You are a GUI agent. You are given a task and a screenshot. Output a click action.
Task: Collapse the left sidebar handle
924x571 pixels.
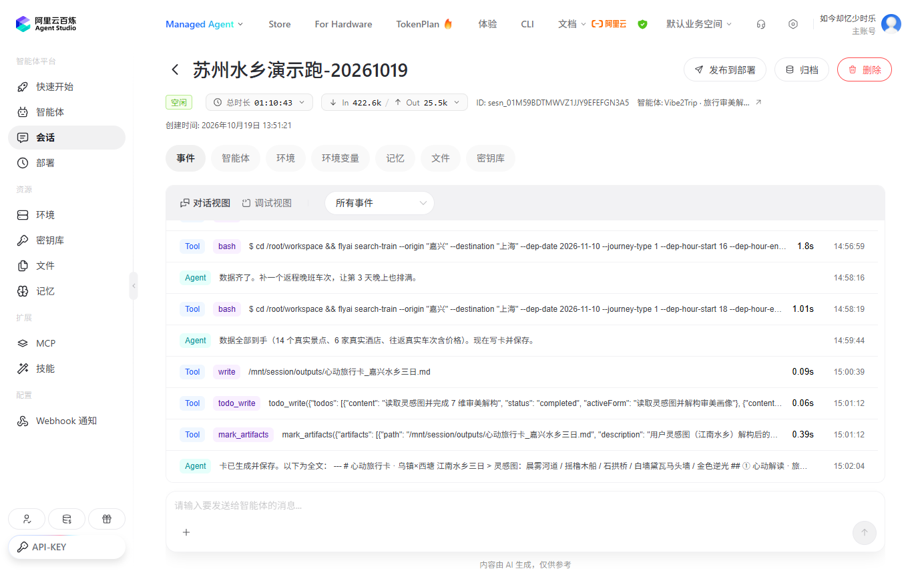pyautogui.click(x=134, y=286)
